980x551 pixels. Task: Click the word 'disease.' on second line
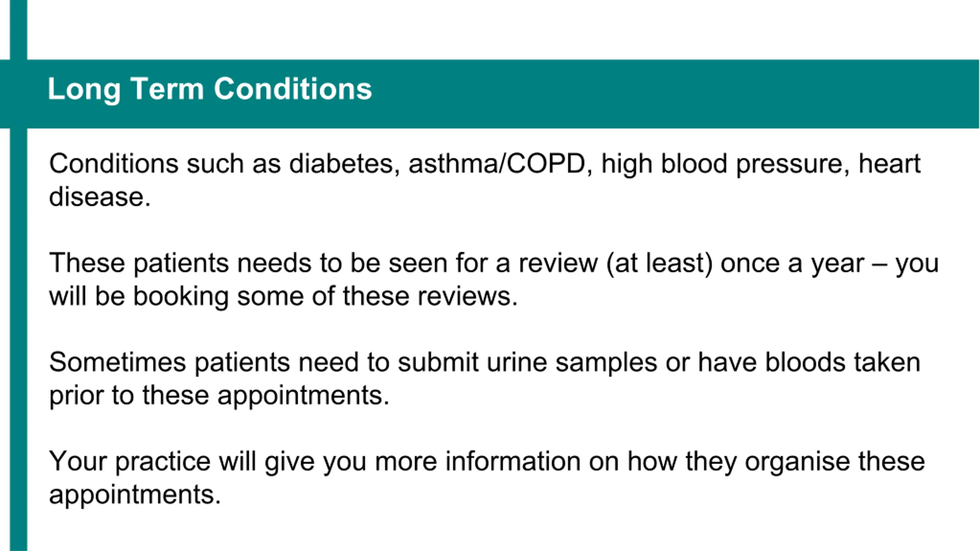tap(100, 197)
